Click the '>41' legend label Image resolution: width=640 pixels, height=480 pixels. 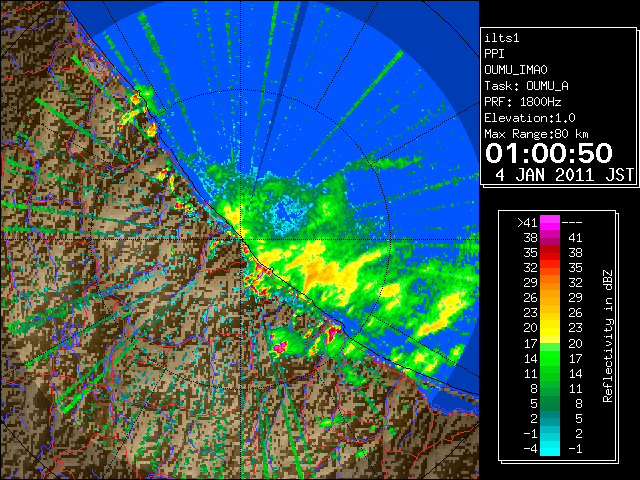[527, 222]
